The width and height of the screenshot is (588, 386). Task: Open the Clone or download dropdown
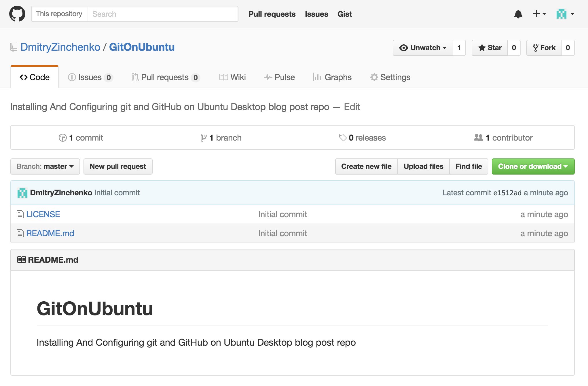tap(533, 166)
